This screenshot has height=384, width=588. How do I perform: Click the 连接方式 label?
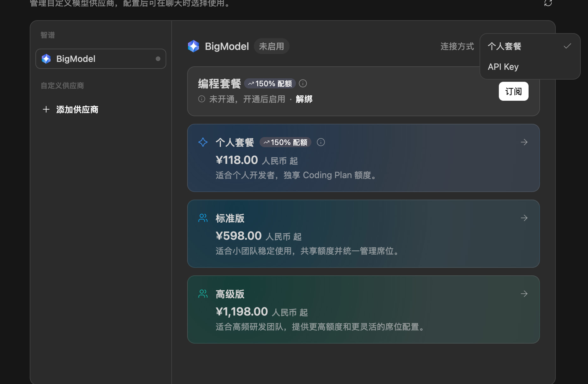point(457,46)
